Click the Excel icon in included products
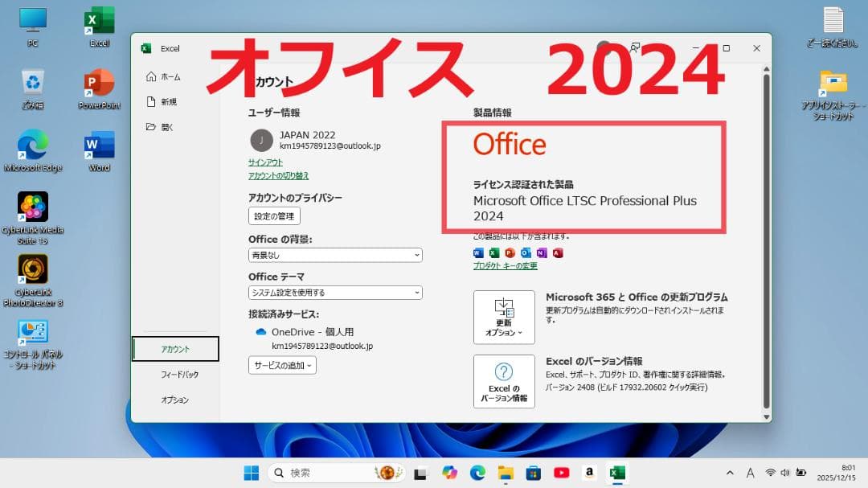 coord(494,252)
